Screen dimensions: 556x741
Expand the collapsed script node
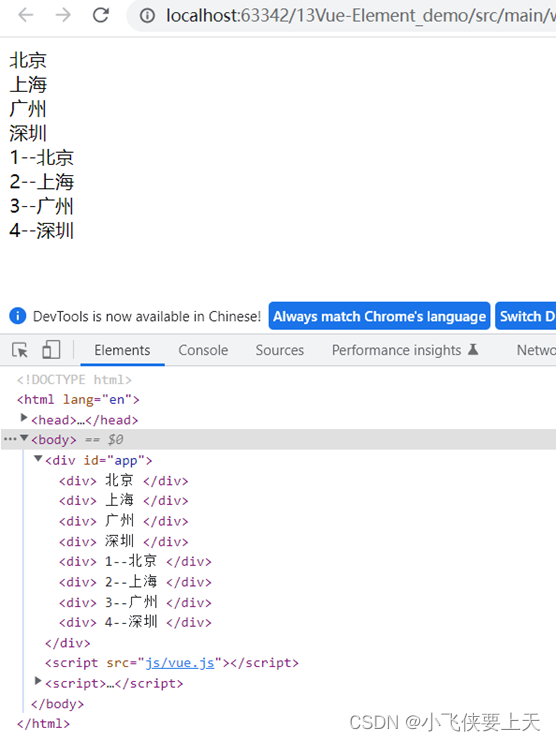(x=38, y=681)
